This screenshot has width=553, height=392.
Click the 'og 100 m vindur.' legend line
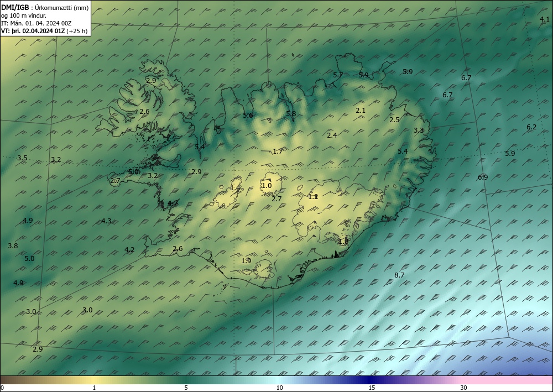click(24, 15)
